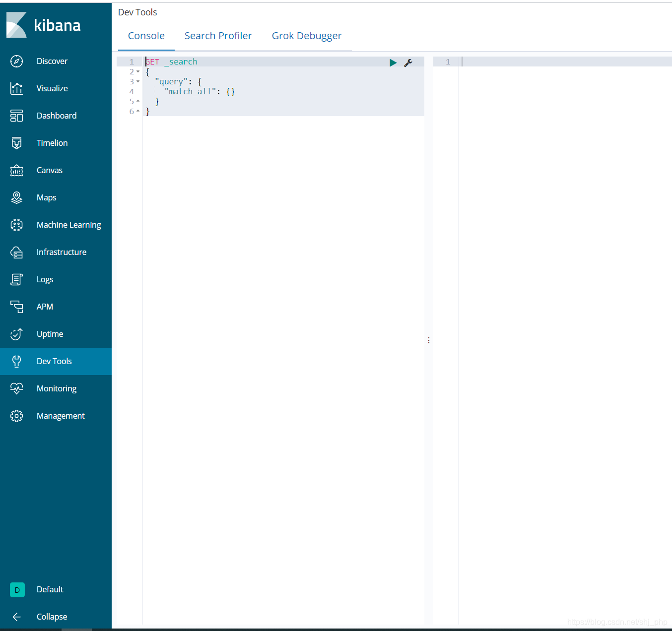This screenshot has height=631, width=672.
Task: Click line number 1 in response gutter
Action: (x=448, y=62)
